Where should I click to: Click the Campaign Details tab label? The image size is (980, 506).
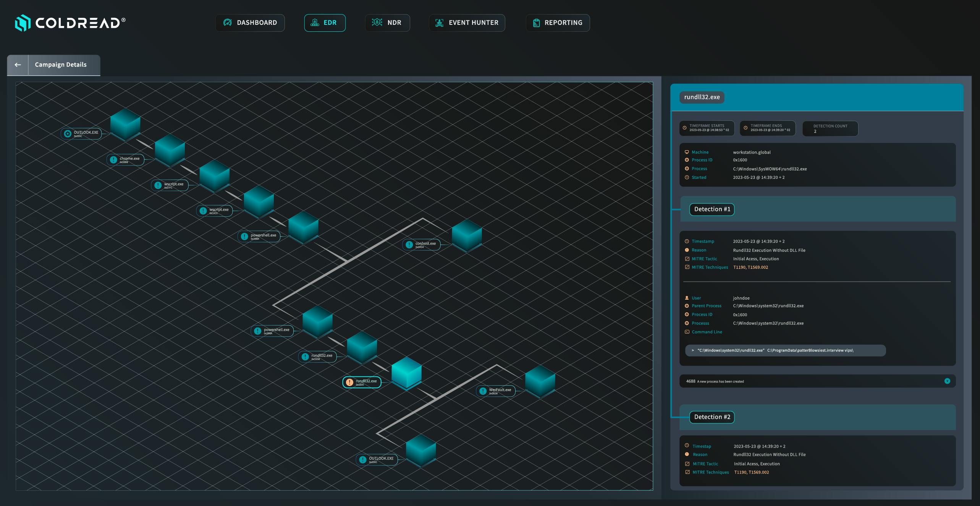click(x=61, y=65)
